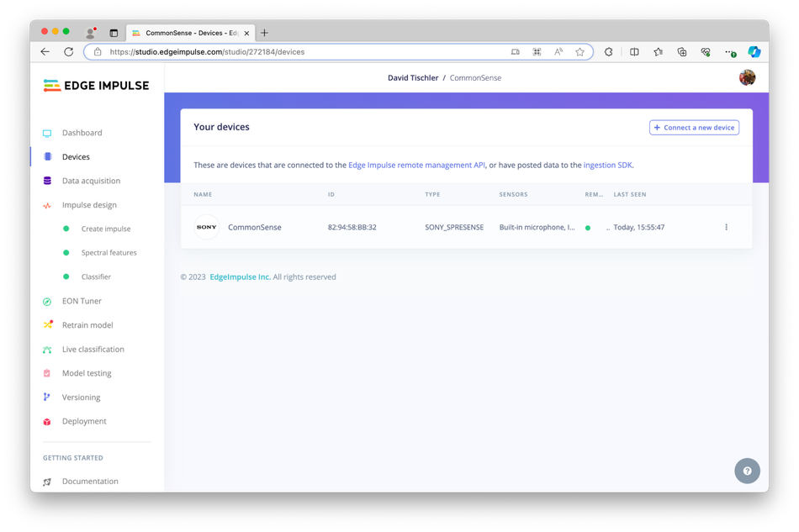Open the browser profile icon
Screen dimensions: 799x532
91,33
